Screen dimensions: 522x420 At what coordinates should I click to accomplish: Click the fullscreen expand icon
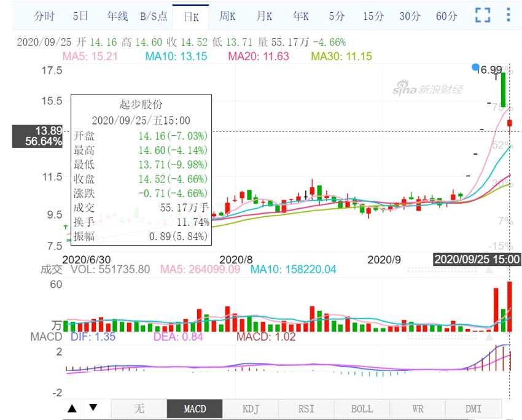[483, 15]
